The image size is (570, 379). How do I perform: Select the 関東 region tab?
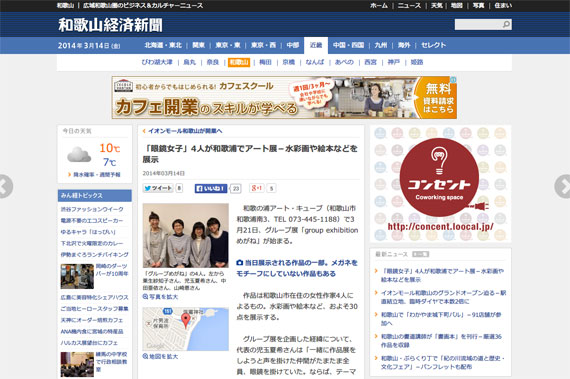pyautogui.click(x=198, y=45)
